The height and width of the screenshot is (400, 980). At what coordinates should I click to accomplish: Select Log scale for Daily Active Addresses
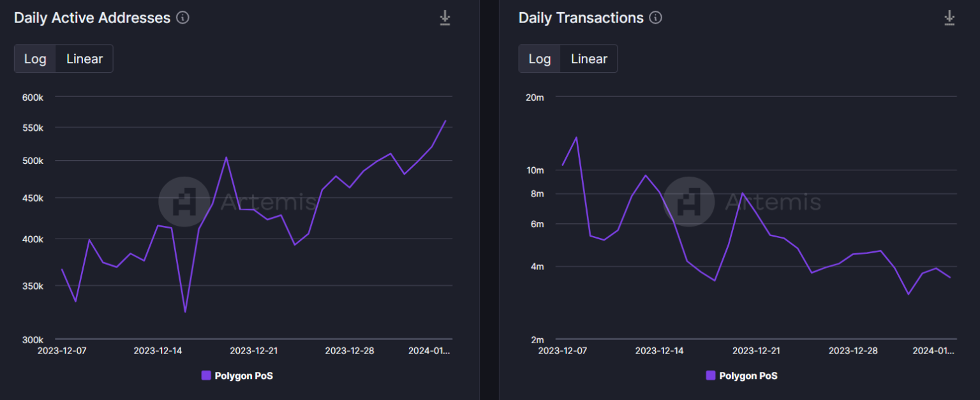click(x=35, y=59)
